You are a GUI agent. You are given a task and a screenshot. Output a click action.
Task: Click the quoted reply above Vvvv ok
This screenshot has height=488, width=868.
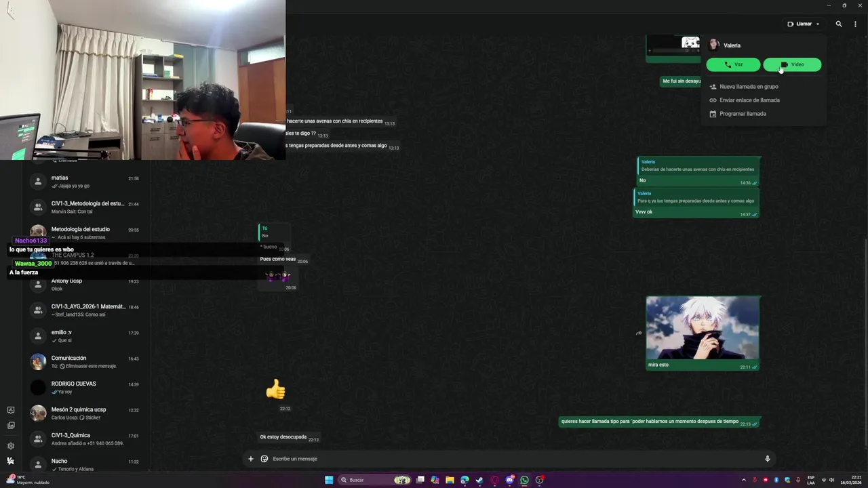click(x=696, y=197)
